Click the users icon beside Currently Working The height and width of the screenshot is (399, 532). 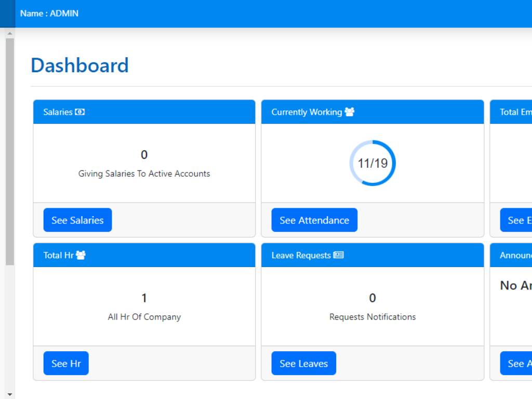(349, 112)
